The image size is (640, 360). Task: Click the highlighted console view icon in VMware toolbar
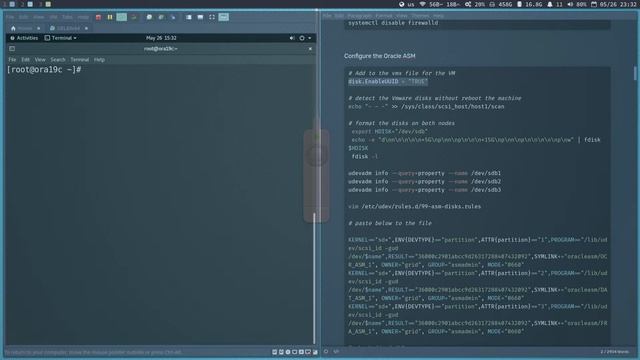[x=224, y=17]
